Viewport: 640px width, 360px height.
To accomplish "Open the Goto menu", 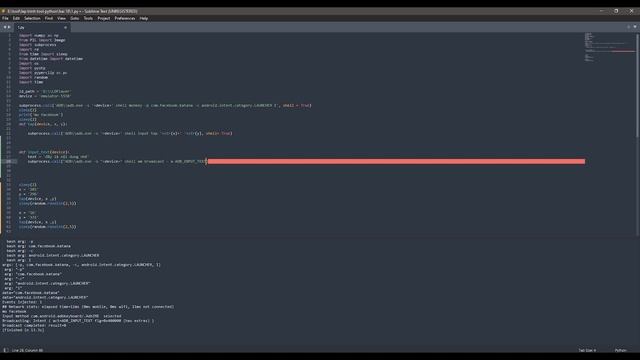I will [75, 18].
